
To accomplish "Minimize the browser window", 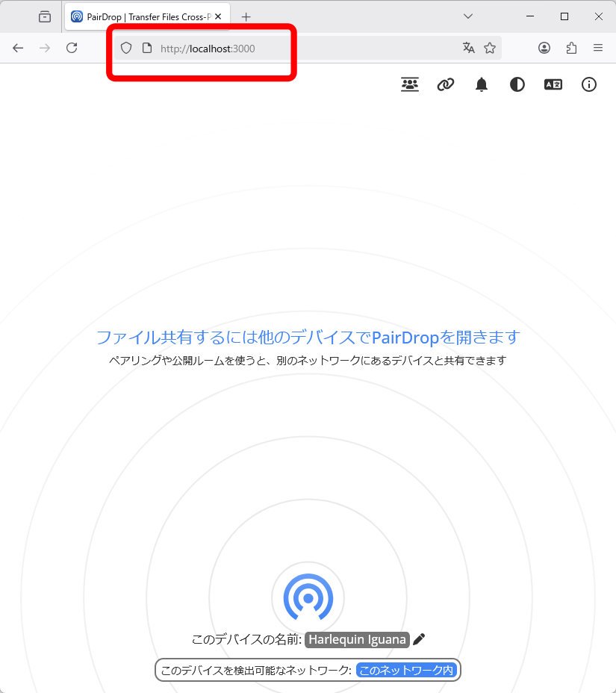I will 530,16.
